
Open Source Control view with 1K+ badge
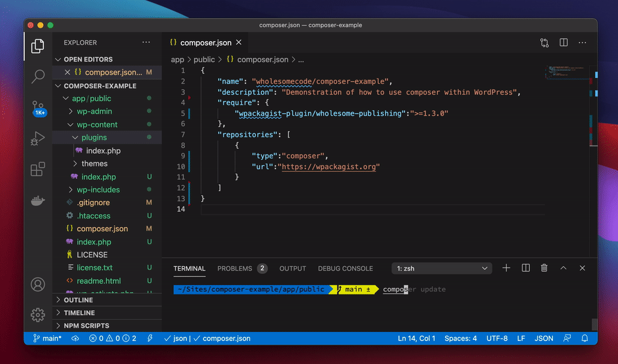39,107
